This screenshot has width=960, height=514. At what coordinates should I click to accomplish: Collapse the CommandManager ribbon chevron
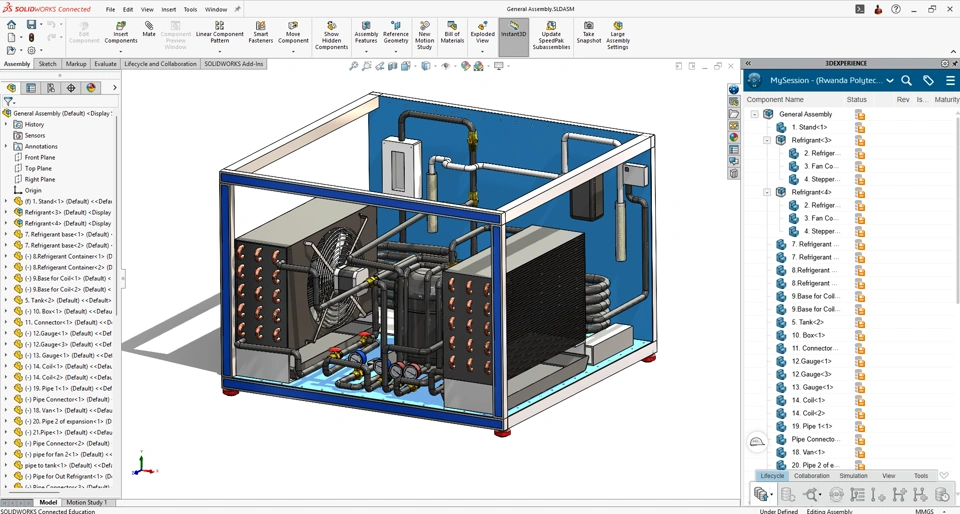[953, 51]
